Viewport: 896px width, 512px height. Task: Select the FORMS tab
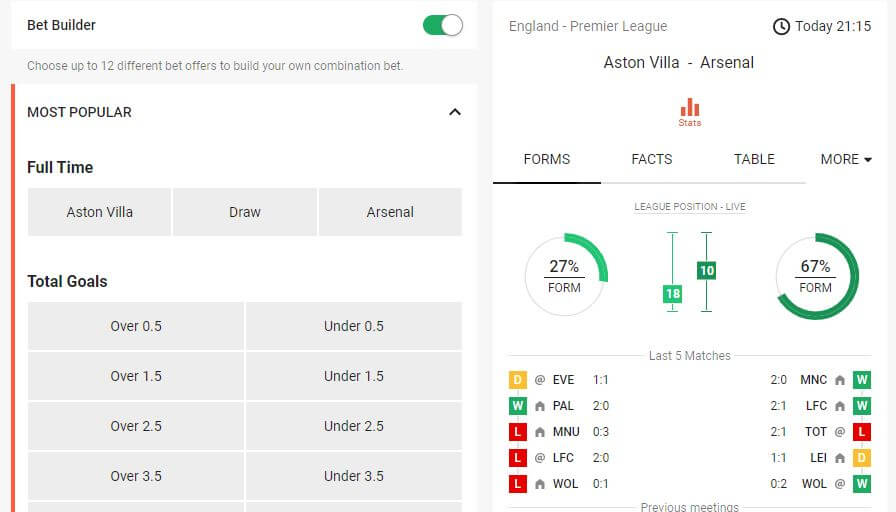click(x=547, y=159)
